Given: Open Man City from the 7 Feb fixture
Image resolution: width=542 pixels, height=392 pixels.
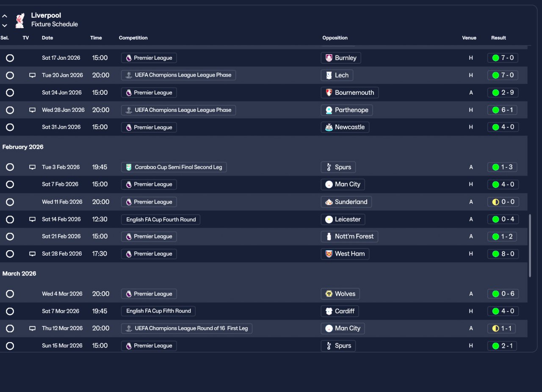Looking at the screenshot, I should tap(343, 185).
